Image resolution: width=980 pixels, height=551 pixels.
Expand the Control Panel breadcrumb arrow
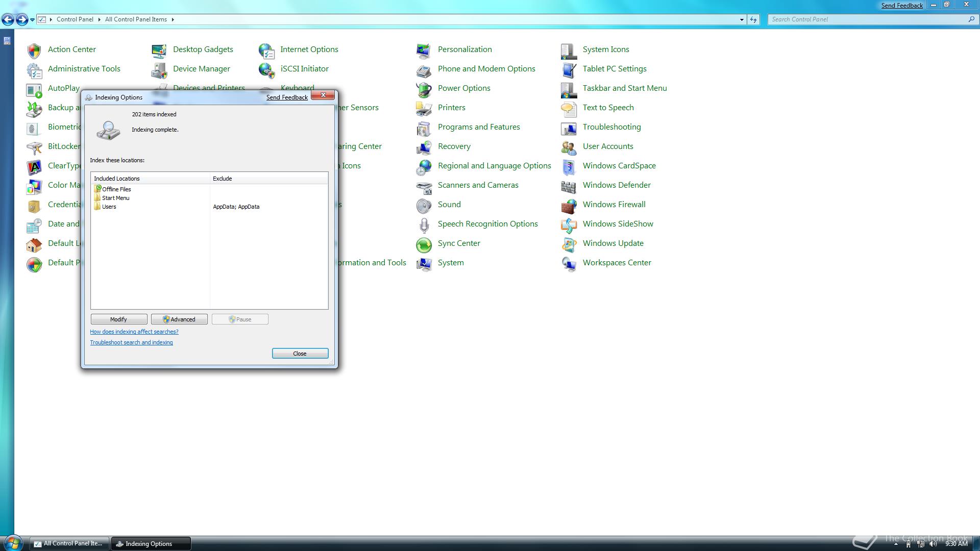point(99,19)
